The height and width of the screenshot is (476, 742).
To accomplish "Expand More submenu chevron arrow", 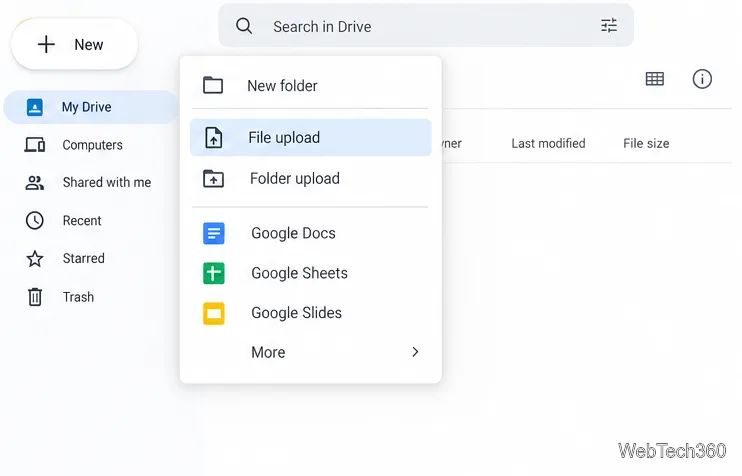I will (415, 352).
